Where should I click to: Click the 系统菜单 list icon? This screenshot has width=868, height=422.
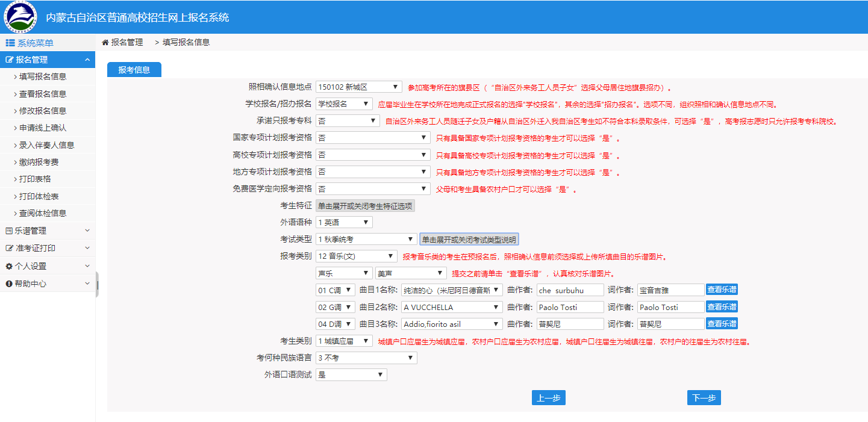[x=10, y=43]
